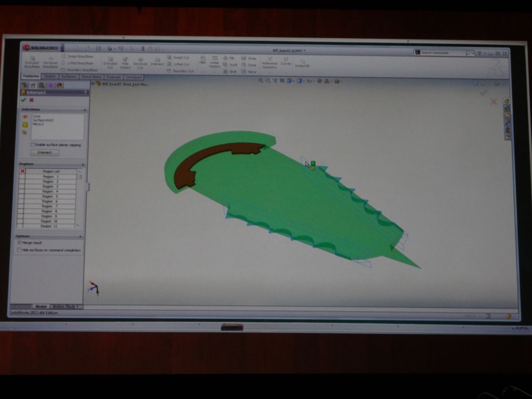Cancel Intersect with the red X icon
This screenshot has width=532, height=399.
pyautogui.click(x=32, y=100)
